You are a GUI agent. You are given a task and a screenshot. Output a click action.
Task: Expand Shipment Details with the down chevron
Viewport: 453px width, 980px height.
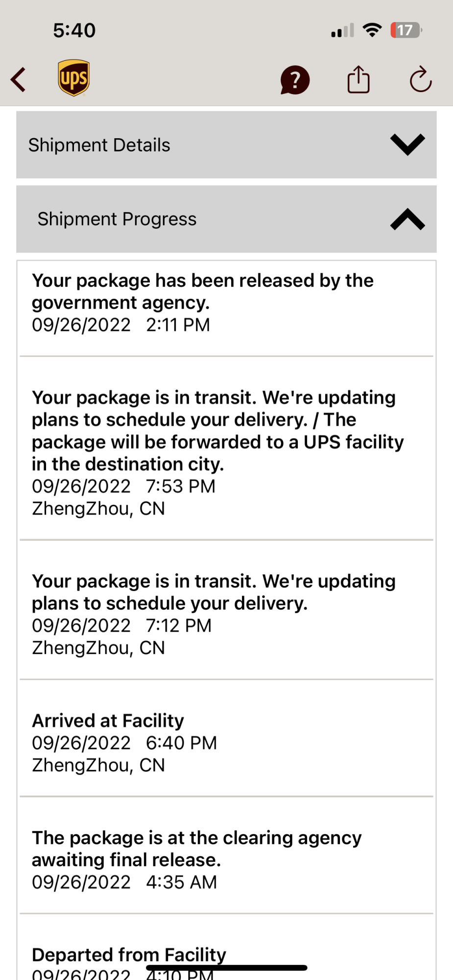coord(407,145)
